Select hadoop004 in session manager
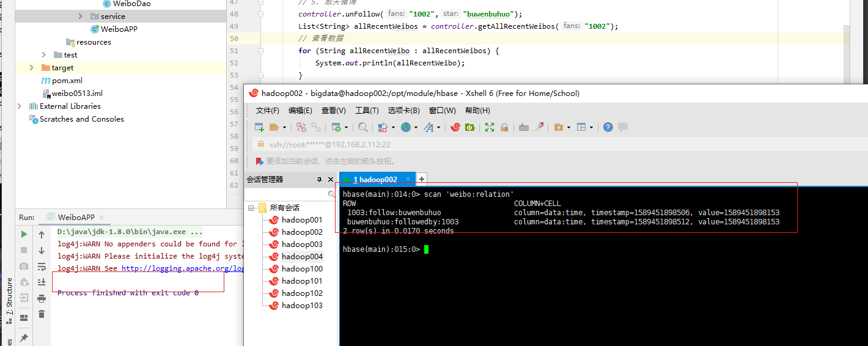 click(x=302, y=257)
